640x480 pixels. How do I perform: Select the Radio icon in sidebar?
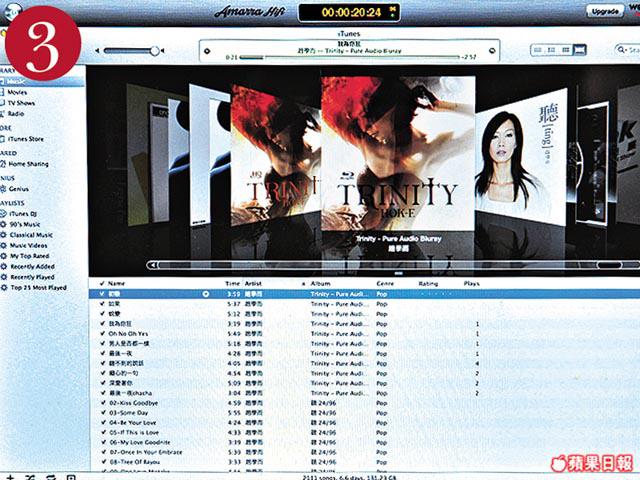[3, 113]
